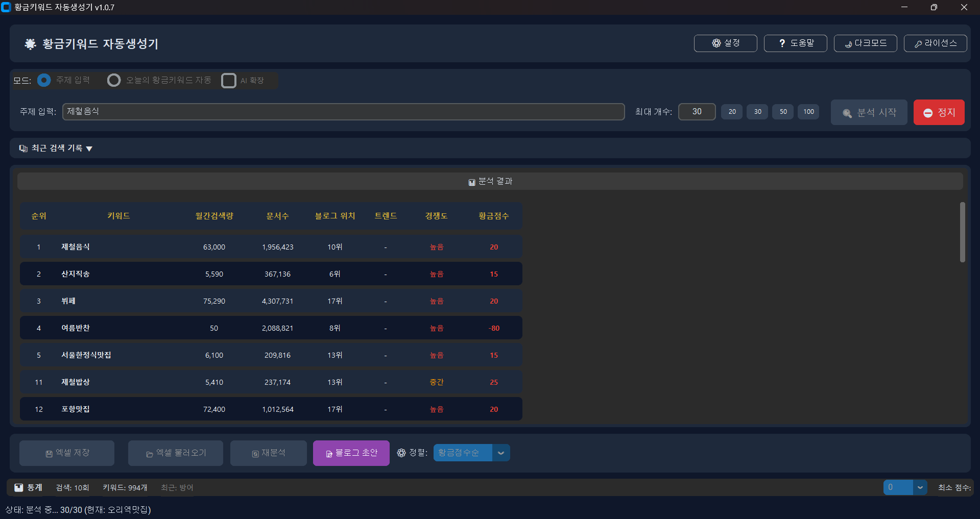Toggle theme with 다크모드 icon
The height and width of the screenshot is (519, 980).
coord(848,44)
